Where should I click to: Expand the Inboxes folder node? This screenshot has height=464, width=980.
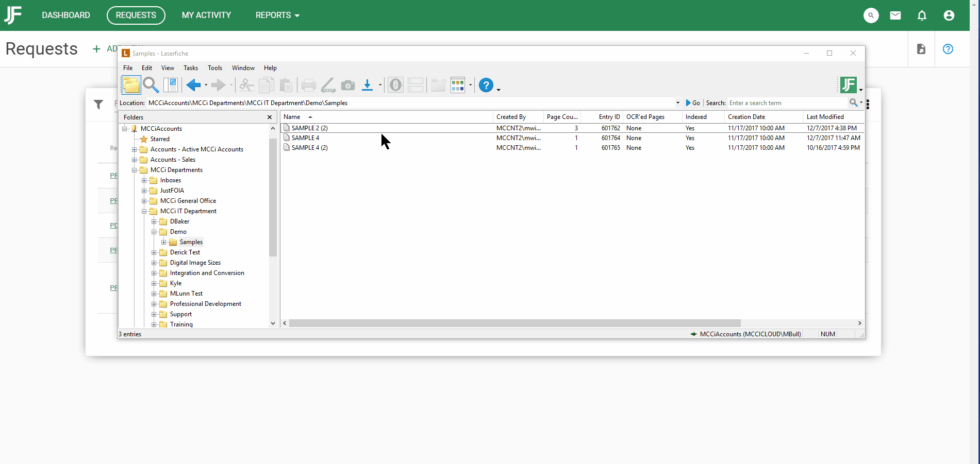click(144, 180)
